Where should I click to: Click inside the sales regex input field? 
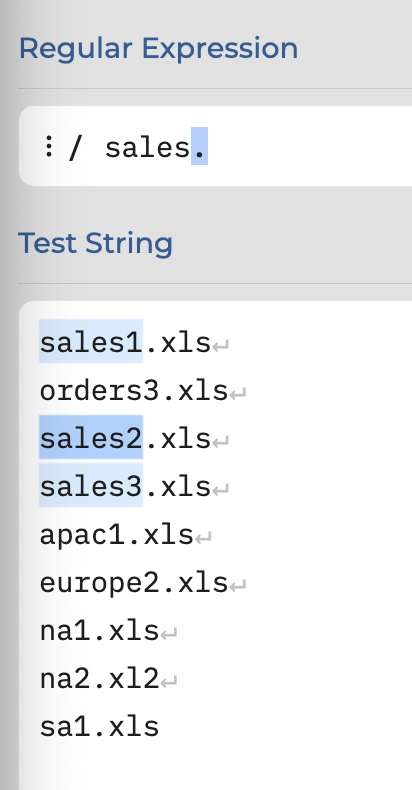coord(217,146)
